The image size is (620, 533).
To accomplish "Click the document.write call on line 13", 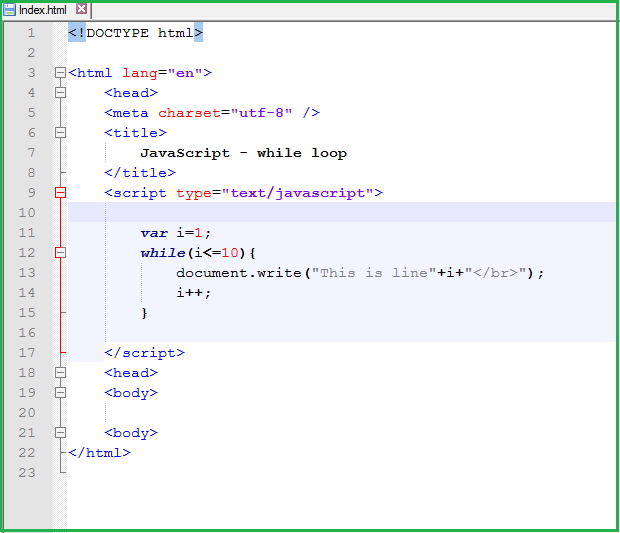I will 360,273.
